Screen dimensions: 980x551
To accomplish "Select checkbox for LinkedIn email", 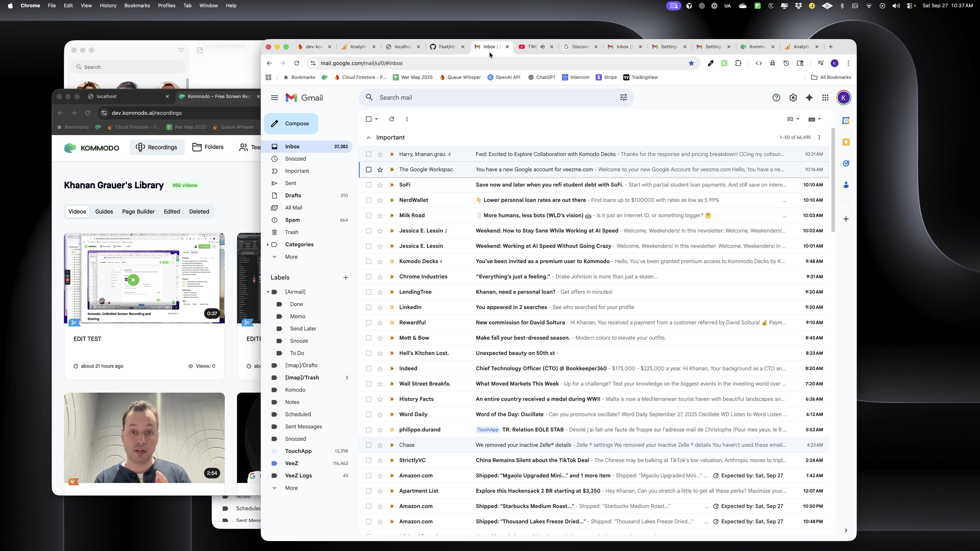I will pos(368,307).
